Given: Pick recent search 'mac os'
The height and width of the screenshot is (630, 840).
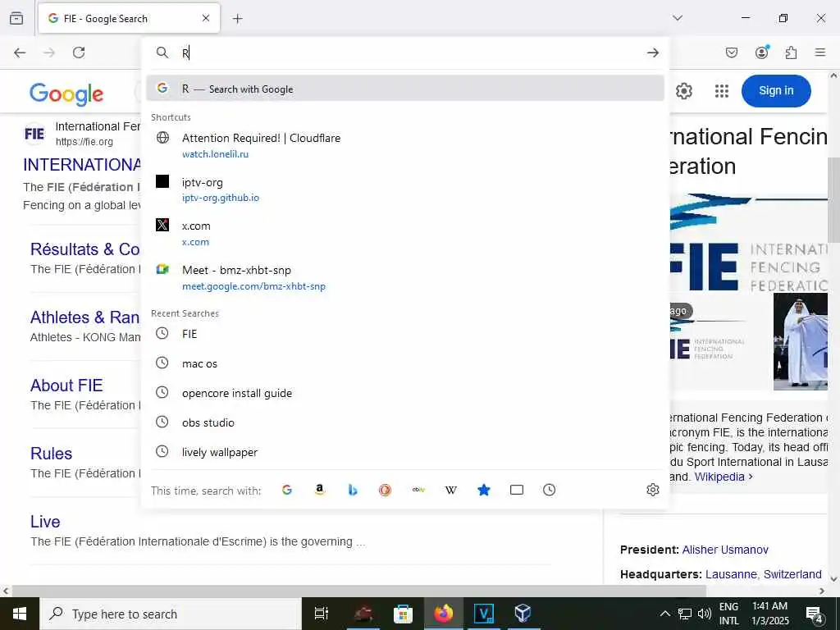Looking at the screenshot, I should pyautogui.click(x=405, y=363).
